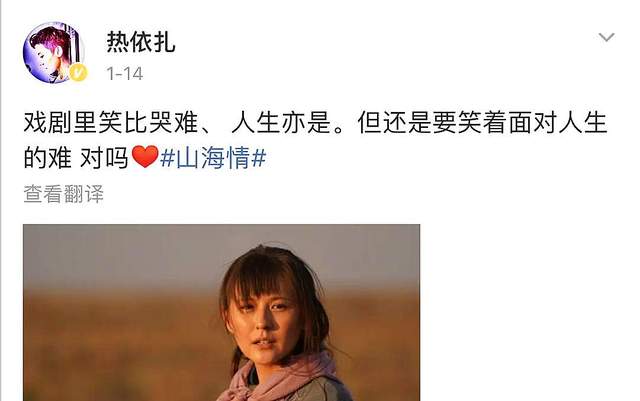Tap the yellow verified badge on avatar
The image size is (640, 401).
pyautogui.click(x=78, y=73)
